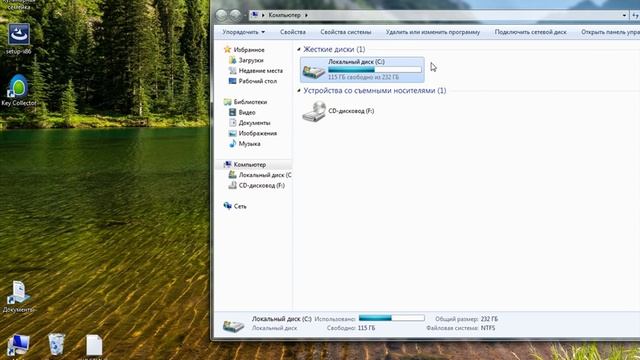Collapse the Жесткие диски group
The image size is (640, 360).
click(x=299, y=49)
